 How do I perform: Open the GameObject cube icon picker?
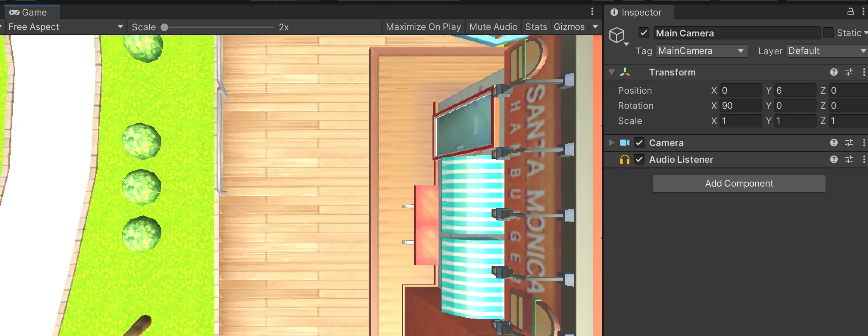pyautogui.click(x=617, y=35)
